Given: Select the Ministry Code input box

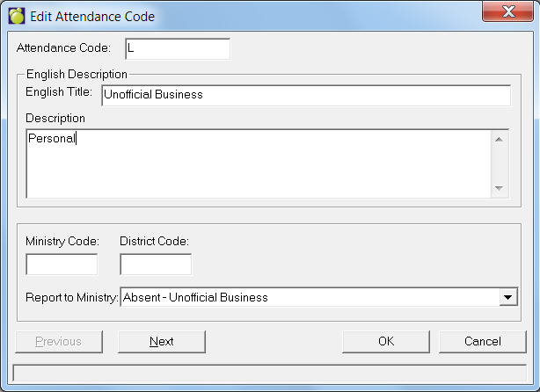Looking at the screenshot, I should point(62,264).
